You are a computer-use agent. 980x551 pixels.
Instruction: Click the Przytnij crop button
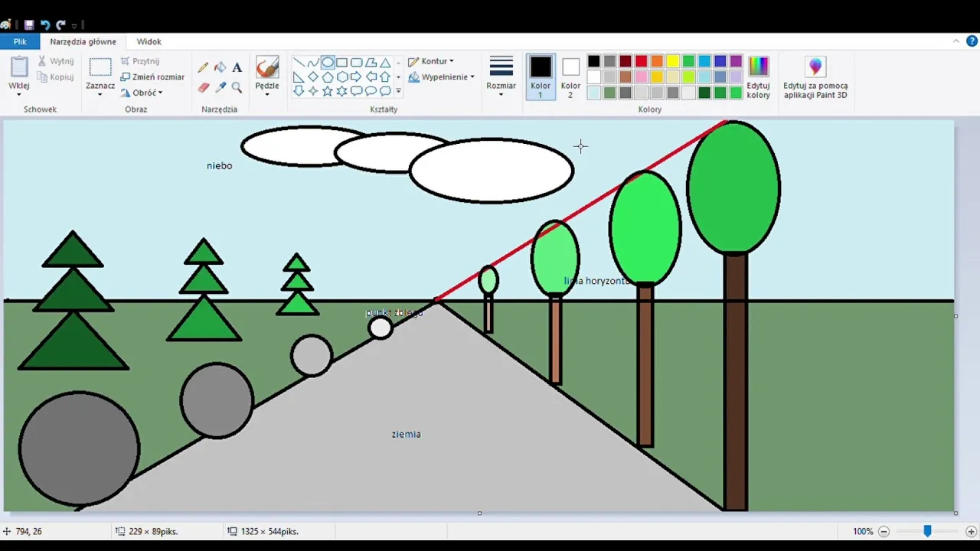140,61
